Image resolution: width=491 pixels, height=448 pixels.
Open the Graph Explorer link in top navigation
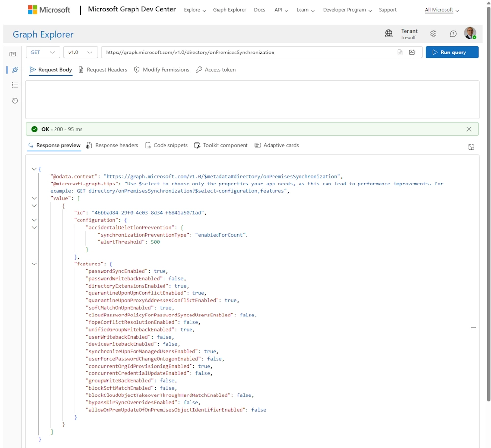point(229,10)
